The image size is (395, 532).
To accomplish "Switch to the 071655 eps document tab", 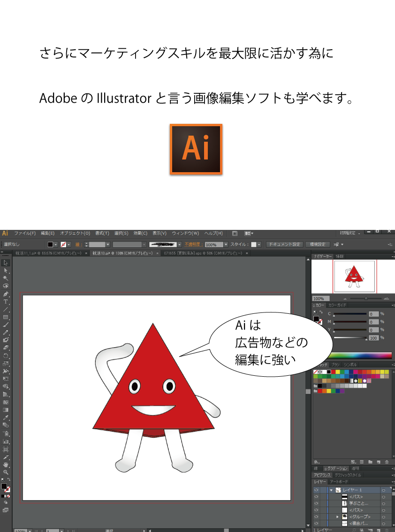I will (x=203, y=253).
